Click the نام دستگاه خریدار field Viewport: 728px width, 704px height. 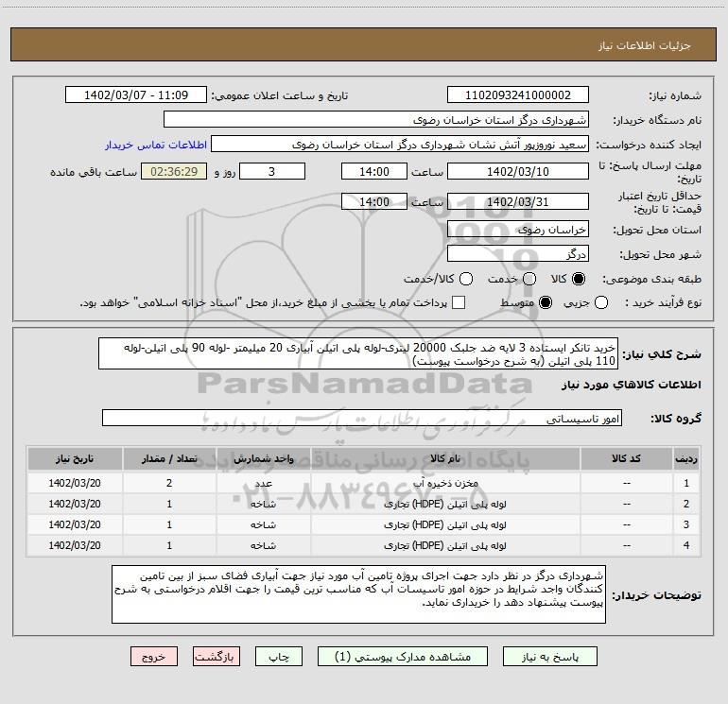click(376, 120)
